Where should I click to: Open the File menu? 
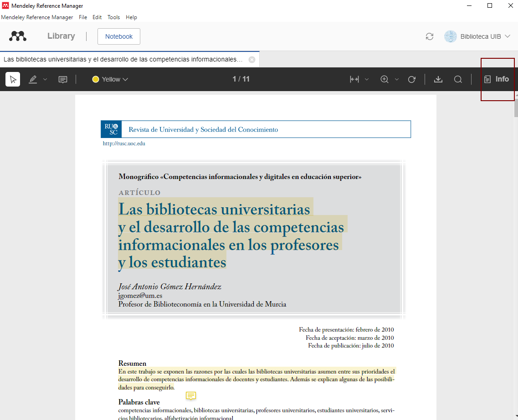(x=83, y=17)
